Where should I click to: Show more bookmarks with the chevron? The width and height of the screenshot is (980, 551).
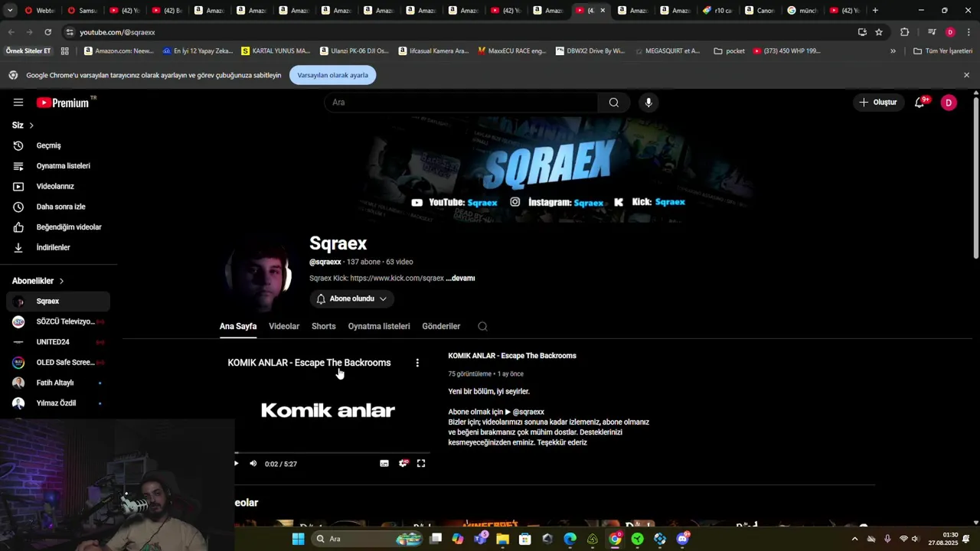tap(893, 51)
